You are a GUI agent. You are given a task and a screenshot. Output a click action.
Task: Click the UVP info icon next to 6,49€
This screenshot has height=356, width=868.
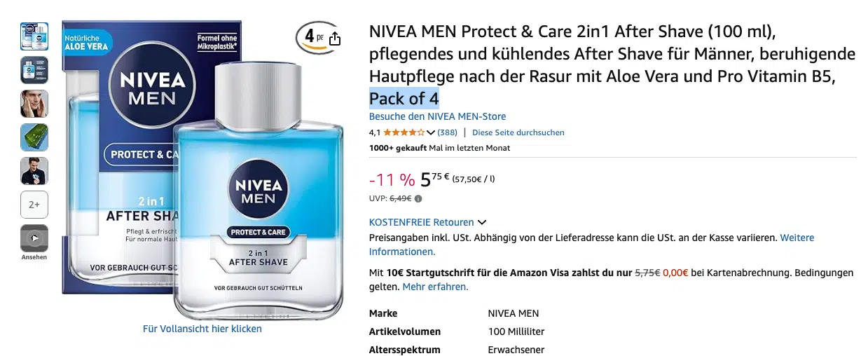click(x=418, y=198)
